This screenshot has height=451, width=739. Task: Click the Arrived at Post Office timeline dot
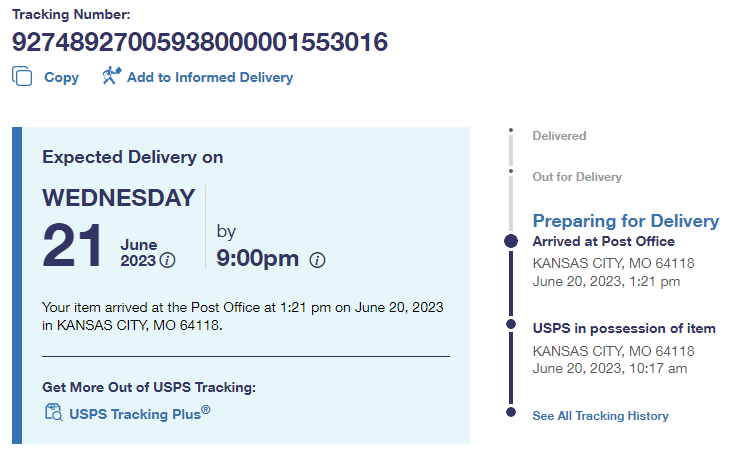(x=511, y=241)
